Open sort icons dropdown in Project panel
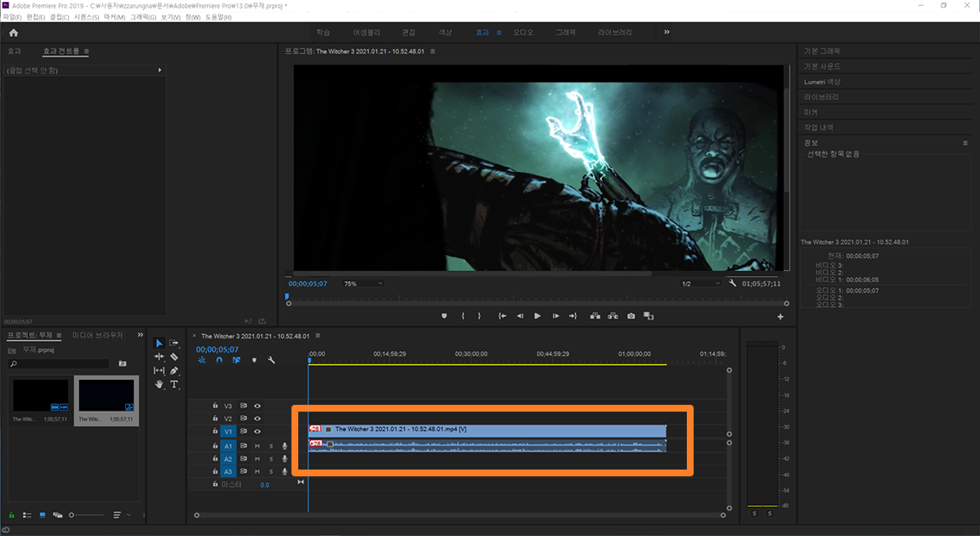 pos(121,515)
